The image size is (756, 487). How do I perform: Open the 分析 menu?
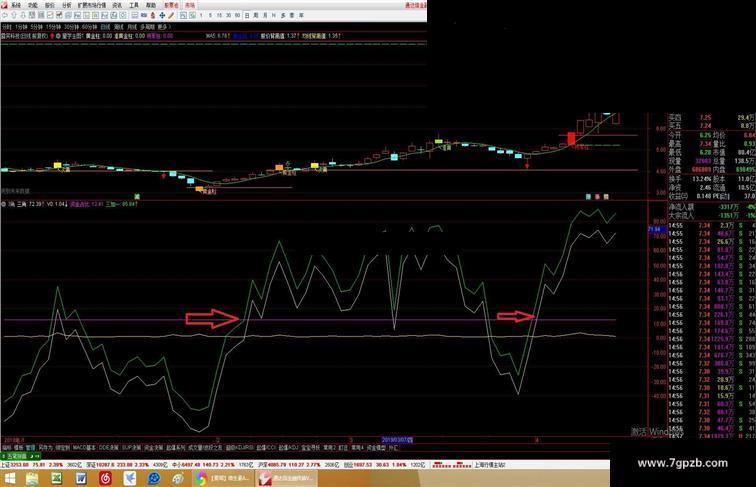coord(67,5)
